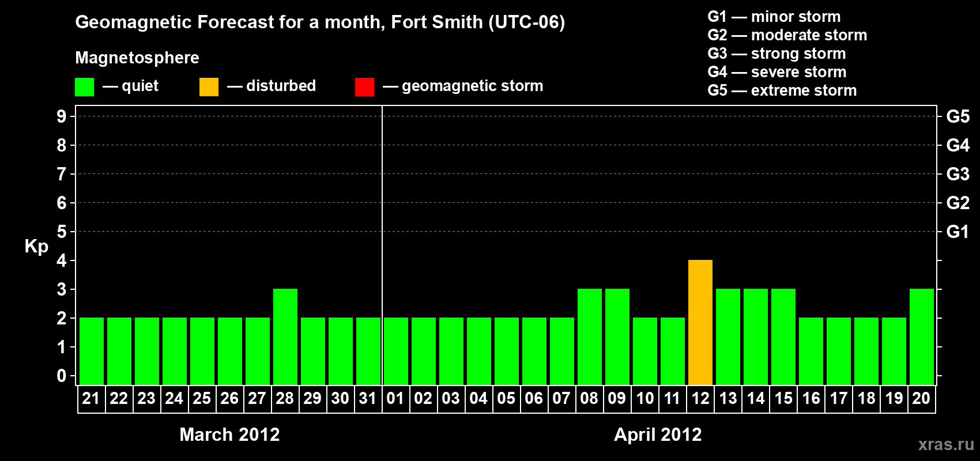Click the green bar for March 28
980x461 pixels.
pos(285,337)
